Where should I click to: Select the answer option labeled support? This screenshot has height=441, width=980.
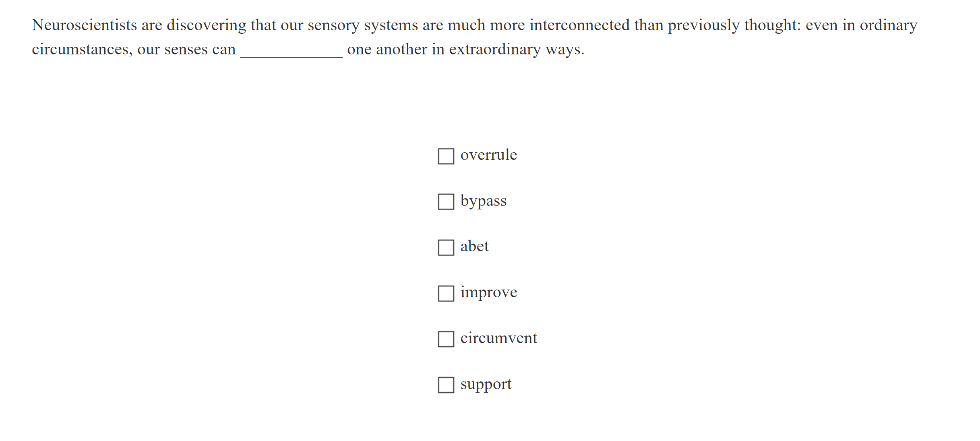click(486, 384)
